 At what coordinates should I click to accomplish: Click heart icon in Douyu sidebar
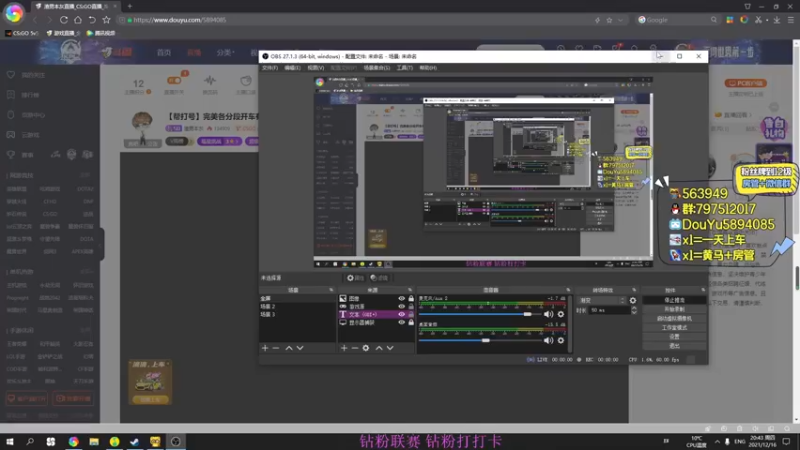(11, 75)
